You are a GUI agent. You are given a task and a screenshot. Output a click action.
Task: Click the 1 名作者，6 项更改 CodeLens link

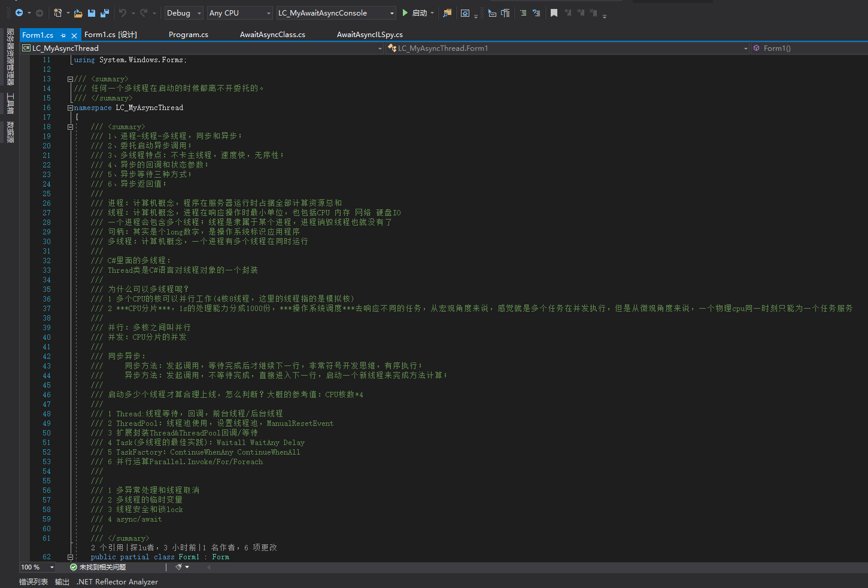click(239, 547)
